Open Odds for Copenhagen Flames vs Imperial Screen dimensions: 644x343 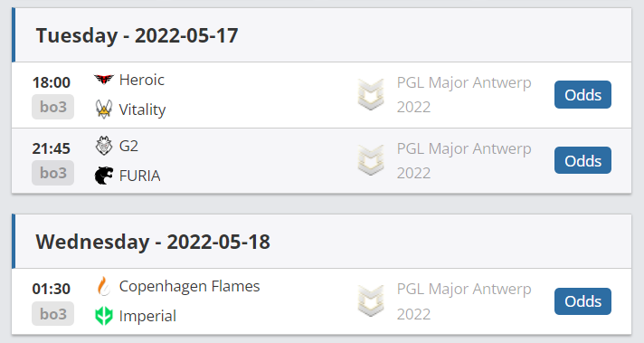tap(582, 301)
